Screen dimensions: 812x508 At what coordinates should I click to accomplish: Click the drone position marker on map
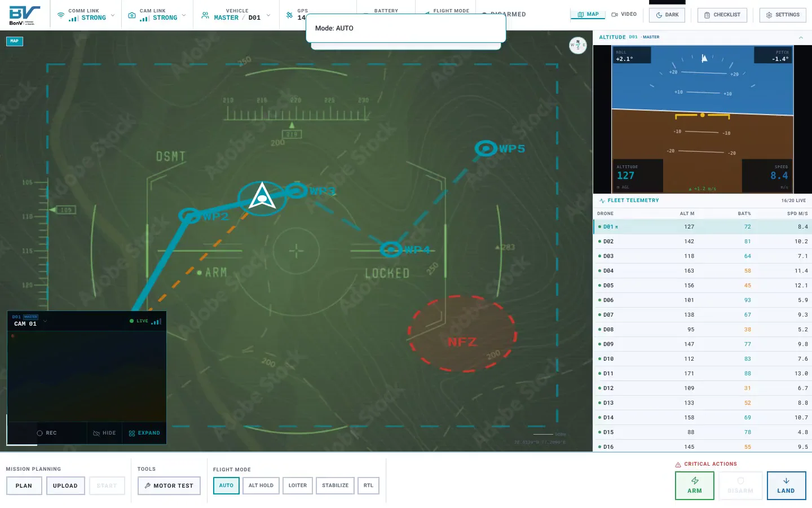pyautogui.click(x=262, y=197)
